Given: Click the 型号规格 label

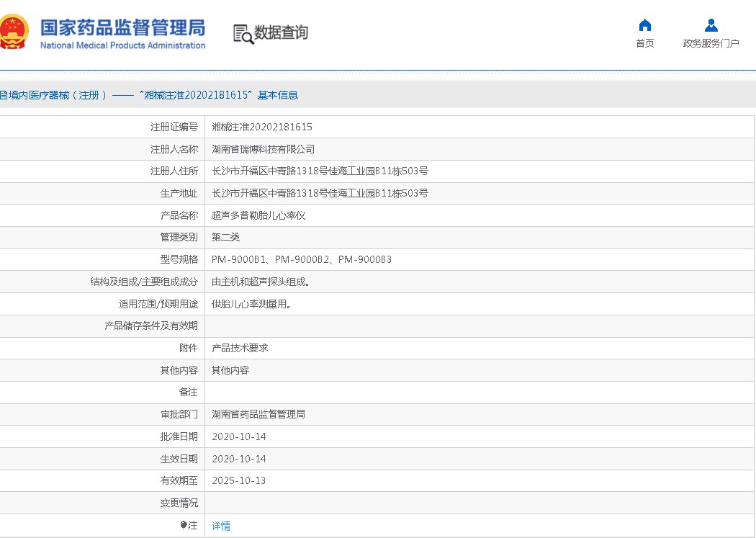Looking at the screenshot, I should click(179, 259).
